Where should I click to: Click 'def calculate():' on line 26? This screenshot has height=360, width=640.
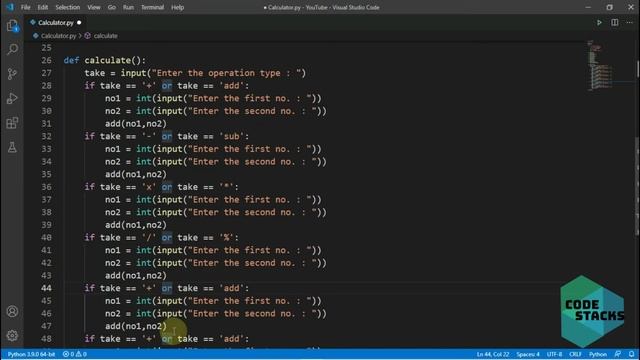click(104, 60)
